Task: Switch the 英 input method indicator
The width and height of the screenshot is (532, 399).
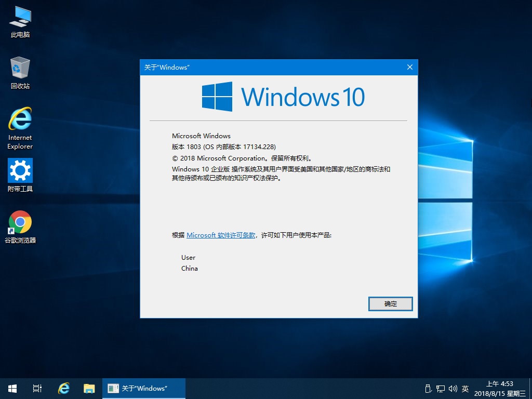Action: pos(465,389)
